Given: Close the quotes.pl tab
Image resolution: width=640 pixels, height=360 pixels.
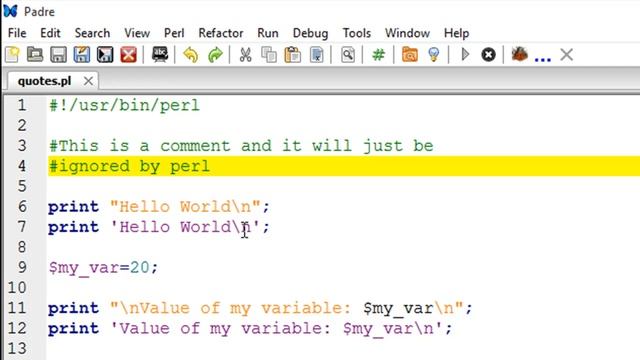Looking at the screenshot, I should point(88,81).
